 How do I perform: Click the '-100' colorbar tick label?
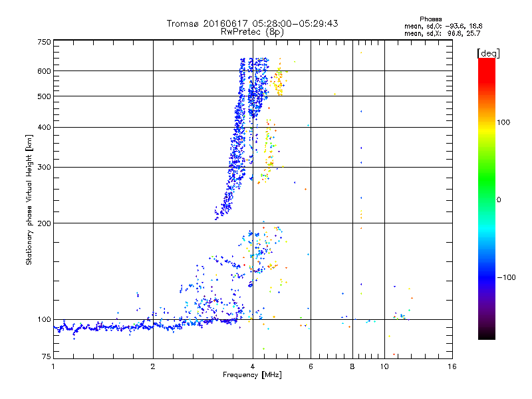tap(506, 277)
